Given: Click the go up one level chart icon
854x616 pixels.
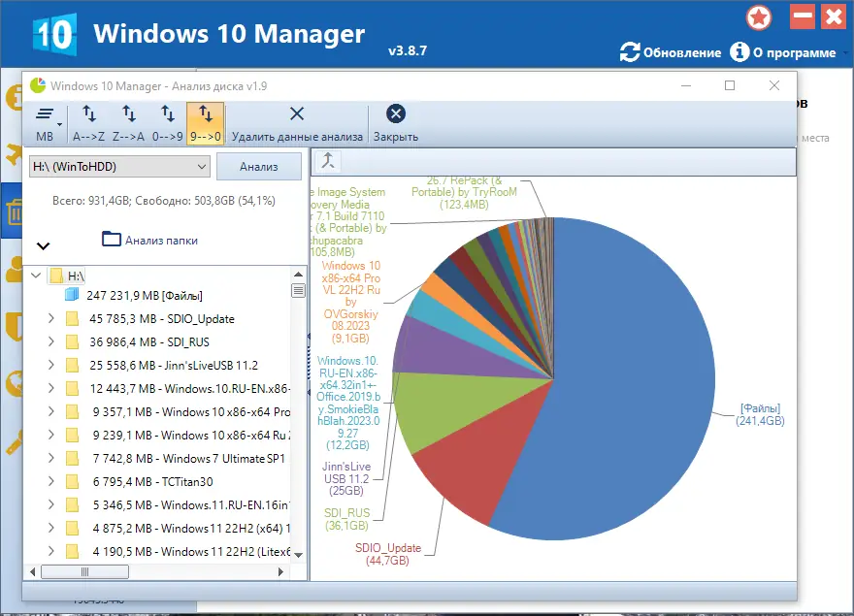Looking at the screenshot, I should 328,161.
